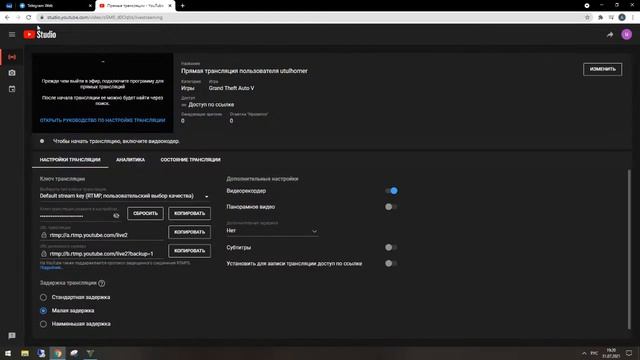This screenshot has height=360, width=640.
Task: Click the stream title text
Action: (244, 71)
